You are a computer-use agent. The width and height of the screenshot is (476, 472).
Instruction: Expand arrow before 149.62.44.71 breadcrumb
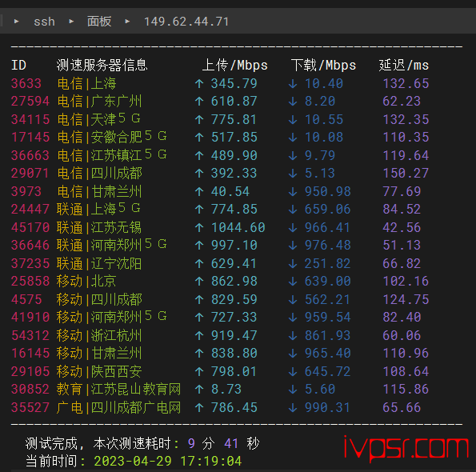click(127, 22)
